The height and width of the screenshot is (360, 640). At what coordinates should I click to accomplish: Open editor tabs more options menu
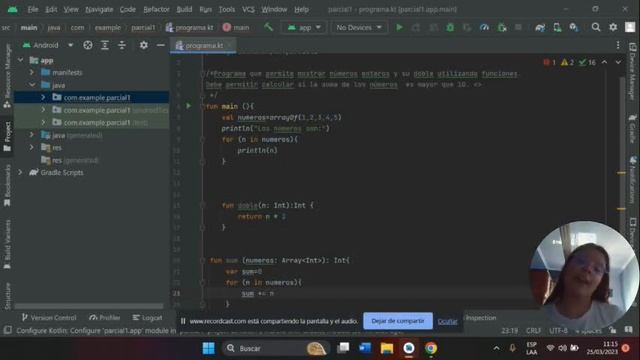point(618,45)
